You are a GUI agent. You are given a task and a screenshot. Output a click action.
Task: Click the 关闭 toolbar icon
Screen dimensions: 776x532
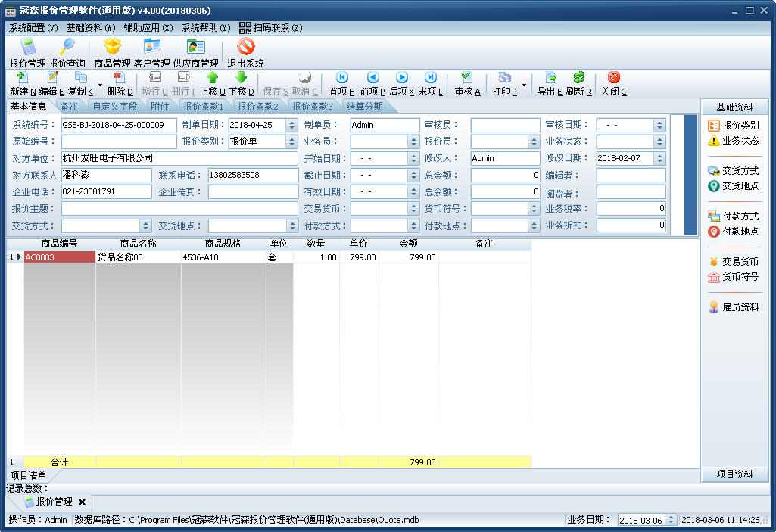coord(614,84)
